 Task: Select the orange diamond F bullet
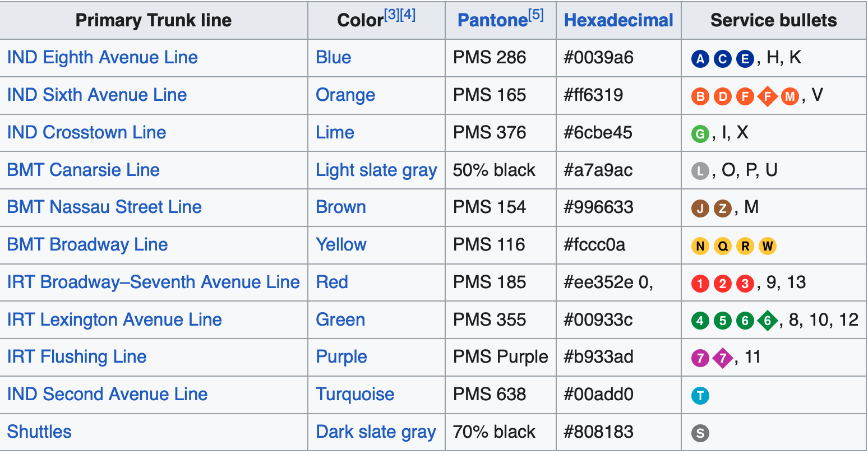pyautogui.click(x=768, y=96)
